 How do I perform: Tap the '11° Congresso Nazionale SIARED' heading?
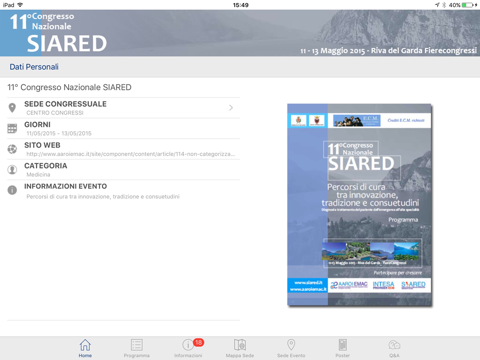pyautogui.click(x=69, y=87)
